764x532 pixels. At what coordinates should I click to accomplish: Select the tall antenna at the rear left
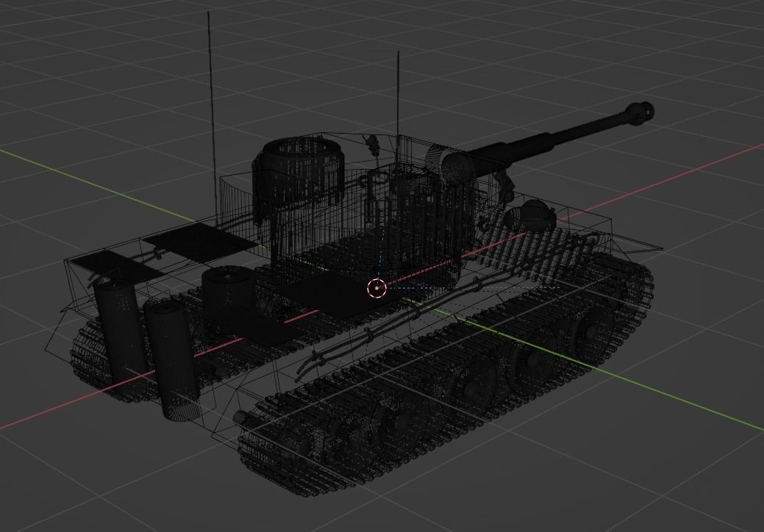[212, 119]
